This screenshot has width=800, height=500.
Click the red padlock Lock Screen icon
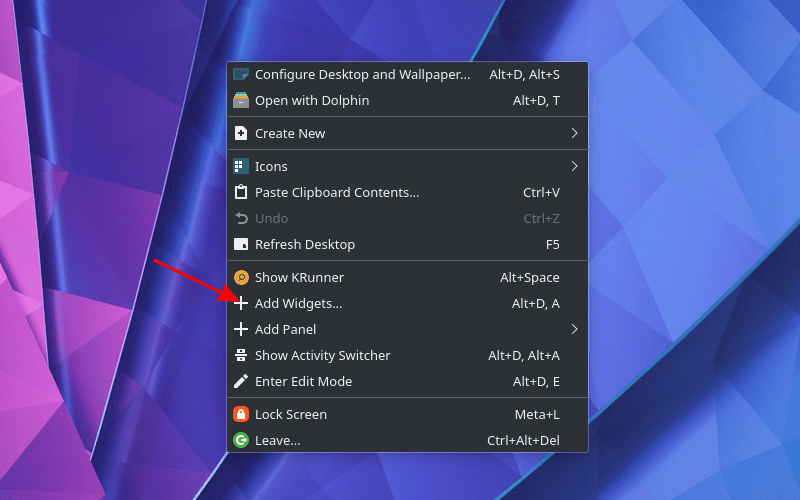[240, 415]
